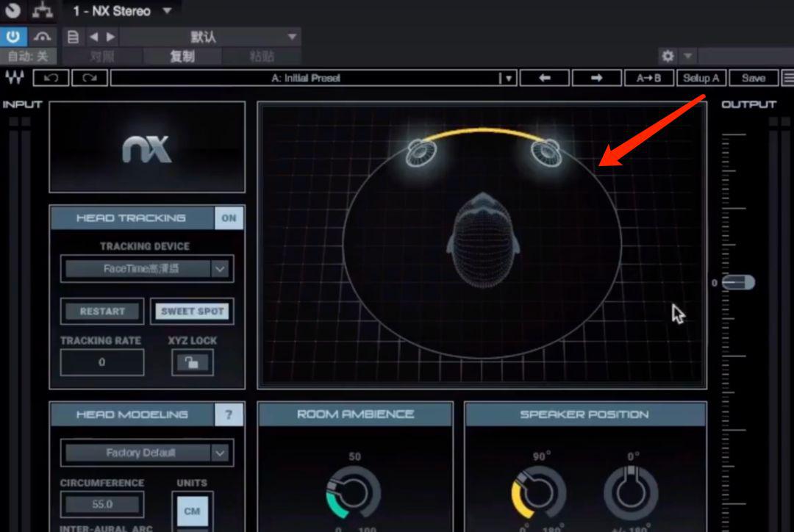The height and width of the screenshot is (532, 794).
Task: Turn Head Tracking ON toggle off
Action: pos(229,218)
